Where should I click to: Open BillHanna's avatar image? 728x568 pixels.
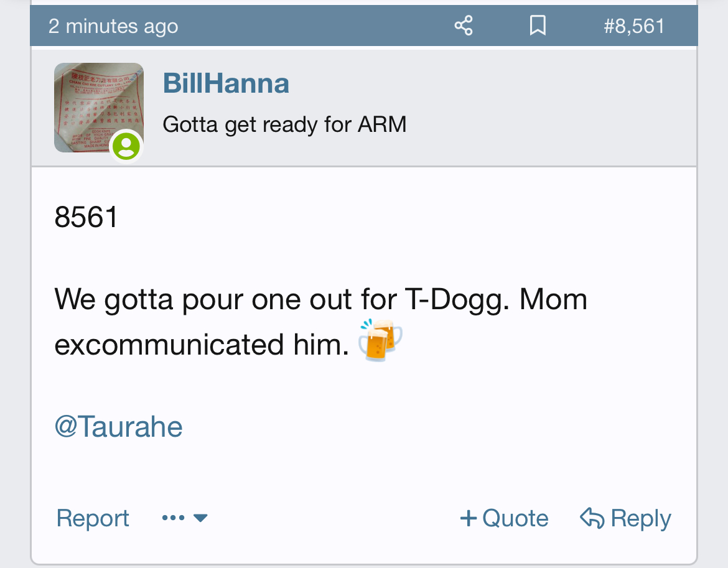click(99, 108)
